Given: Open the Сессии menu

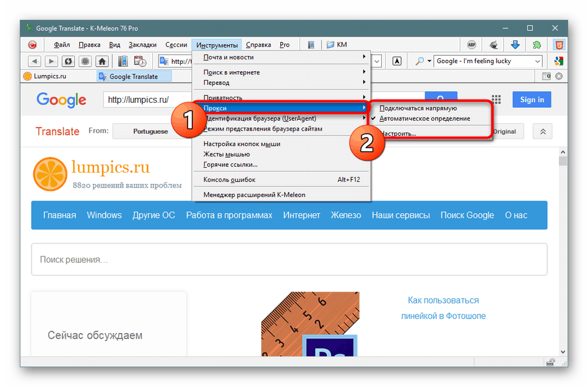Looking at the screenshot, I should 176,45.
